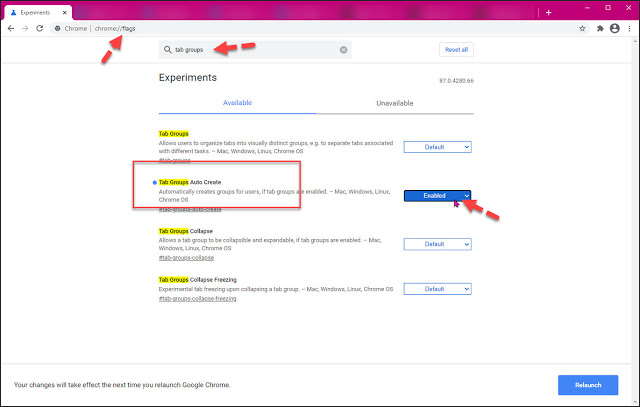This screenshot has width=640, height=407.
Task: Switch to the Unavailable tab
Action: tap(393, 103)
